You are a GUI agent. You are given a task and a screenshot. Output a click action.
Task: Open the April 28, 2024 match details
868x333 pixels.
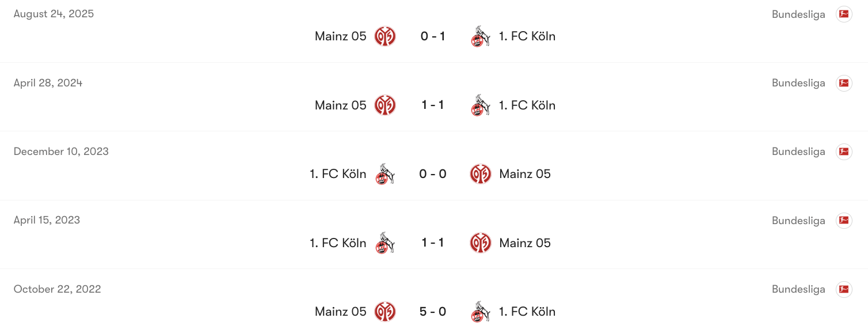point(434,105)
